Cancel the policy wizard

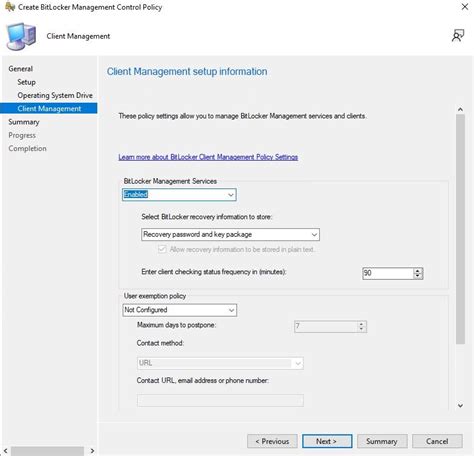437,441
